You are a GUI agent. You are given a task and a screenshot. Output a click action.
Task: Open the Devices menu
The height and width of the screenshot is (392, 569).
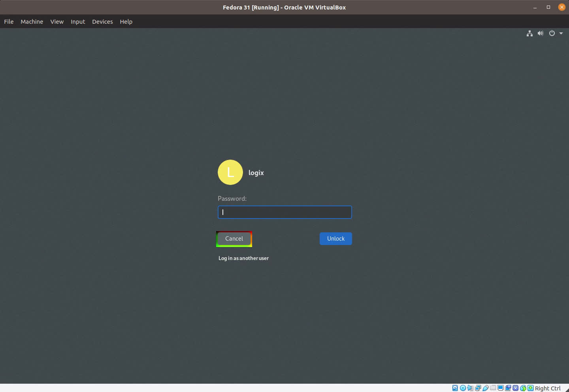pyautogui.click(x=102, y=22)
